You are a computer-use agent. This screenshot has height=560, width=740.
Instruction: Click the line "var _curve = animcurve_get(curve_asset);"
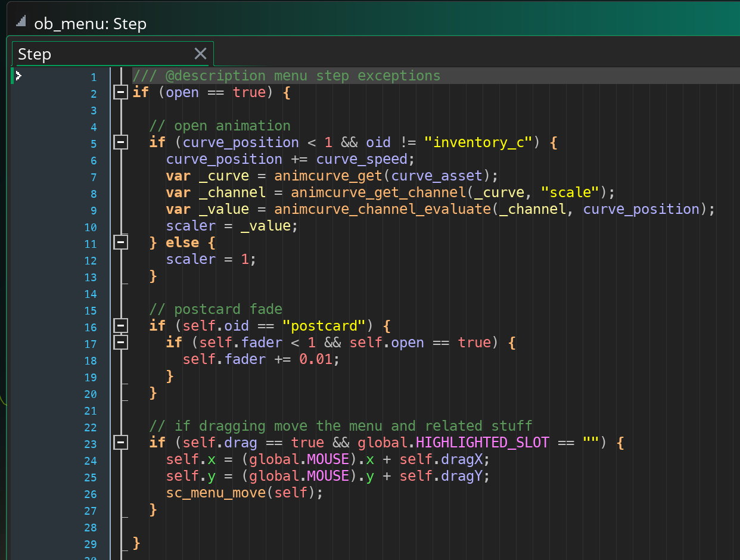tap(332, 176)
